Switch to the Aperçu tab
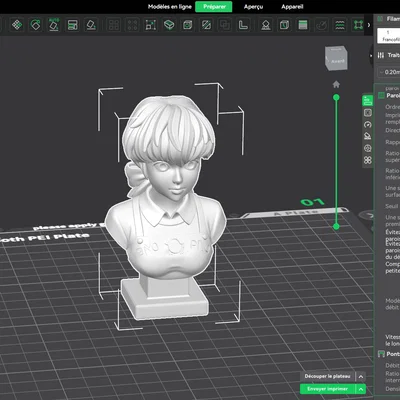This screenshot has width=400, height=400. (x=253, y=7)
